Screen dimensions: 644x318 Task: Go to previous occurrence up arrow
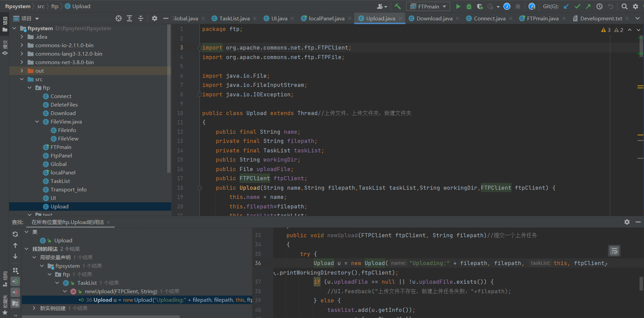[x=15, y=245]
